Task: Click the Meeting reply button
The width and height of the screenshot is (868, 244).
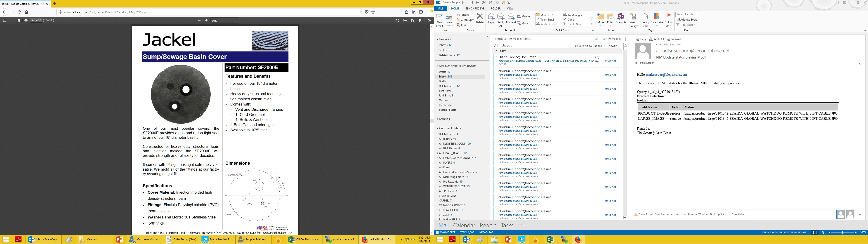Action: [x=524, y=16]
